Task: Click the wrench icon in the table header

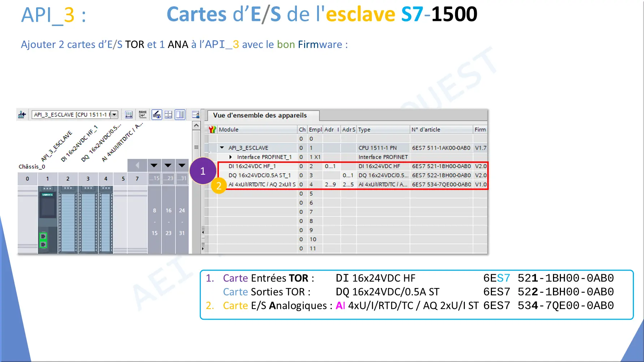Action: pyautogui.click(x=212, y=130)
